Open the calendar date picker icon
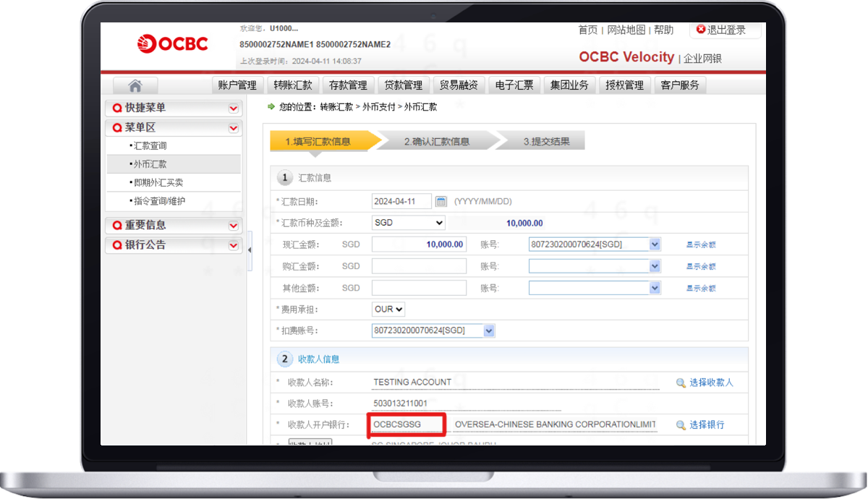 441,201
